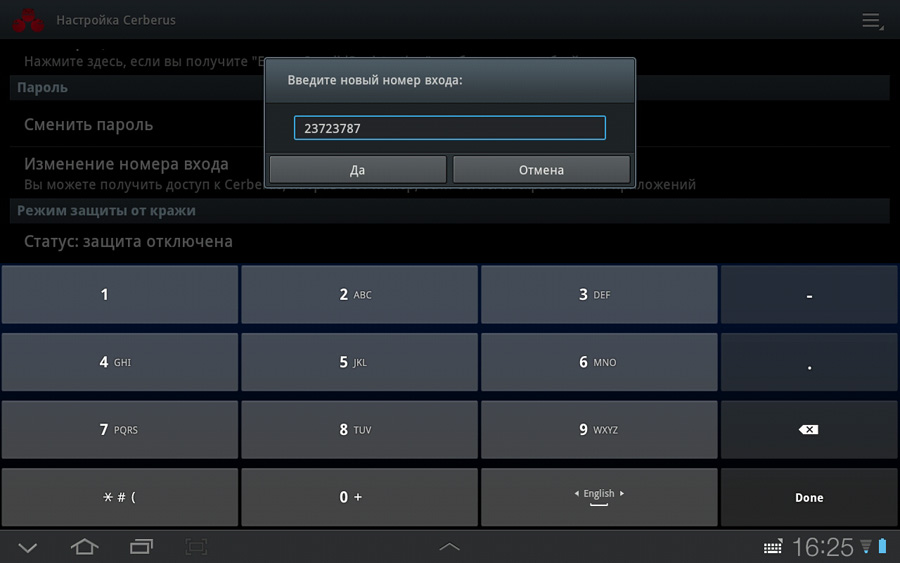Tap the screenshot capture icon in system bar

(196, 547)
